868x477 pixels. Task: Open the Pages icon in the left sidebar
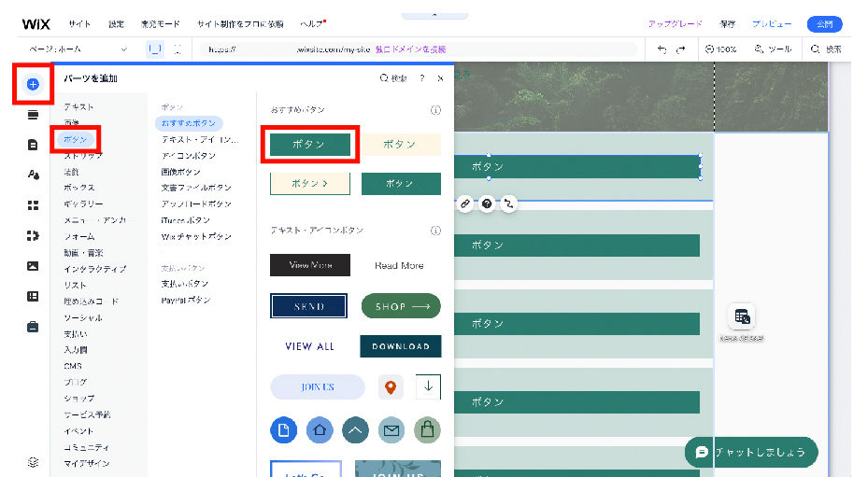tap(33, 145)
